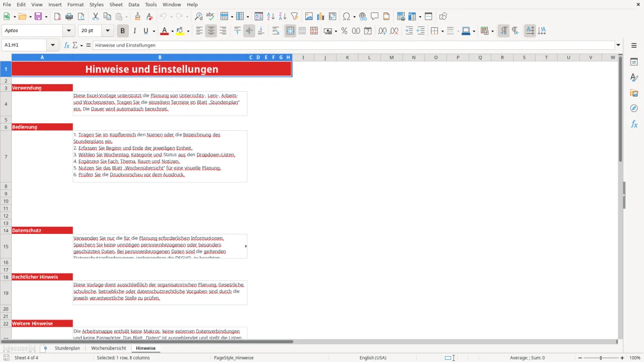Click the English (USA) language in the status bar
The height and width of the screenshot is (362, 644).
pyautogui.click(x=373, y=358)
